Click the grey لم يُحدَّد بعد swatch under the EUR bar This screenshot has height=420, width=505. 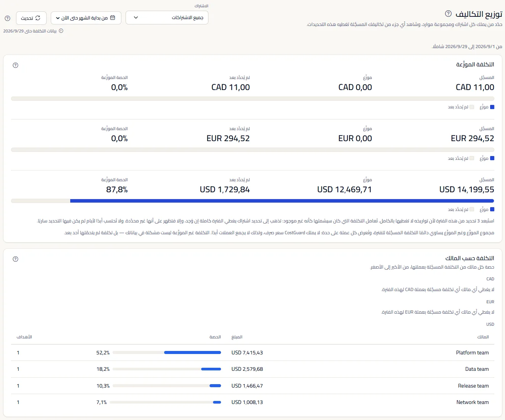(x=472, y=158)
